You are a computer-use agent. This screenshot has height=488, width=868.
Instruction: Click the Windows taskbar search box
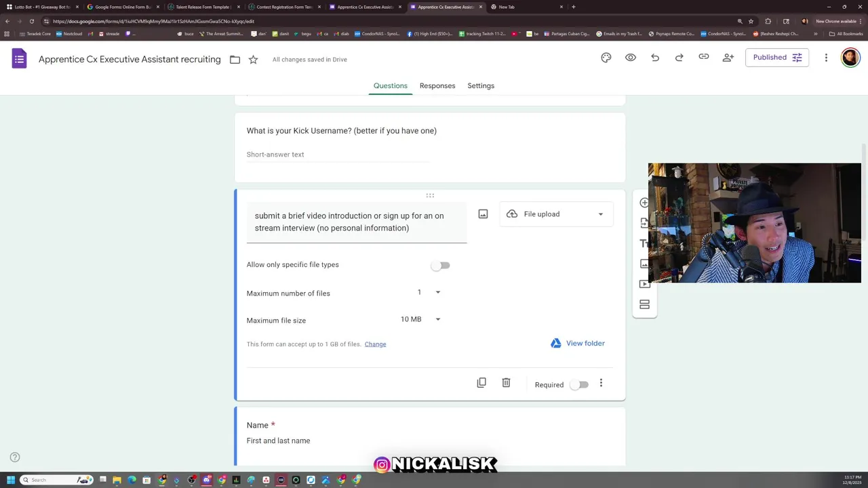(x=56, y=480)
